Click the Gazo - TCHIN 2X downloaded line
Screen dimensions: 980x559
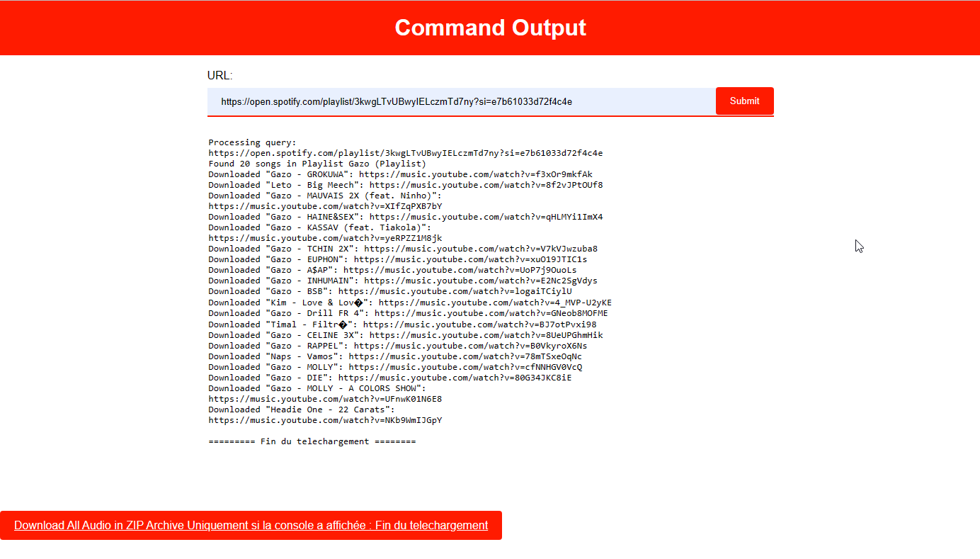pos(403,249)
